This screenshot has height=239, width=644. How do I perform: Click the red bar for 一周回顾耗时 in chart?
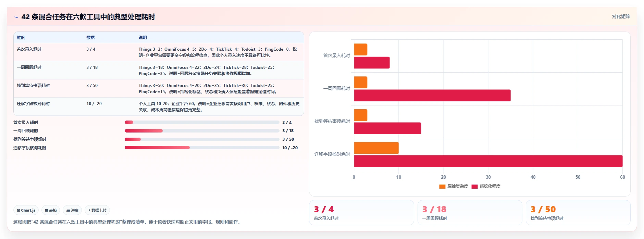tap(432, 96)
